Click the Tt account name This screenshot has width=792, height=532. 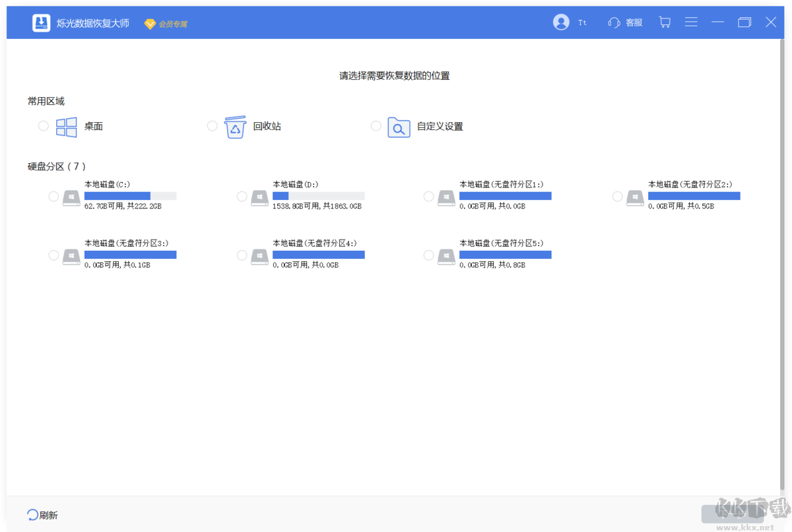(581, 22)
